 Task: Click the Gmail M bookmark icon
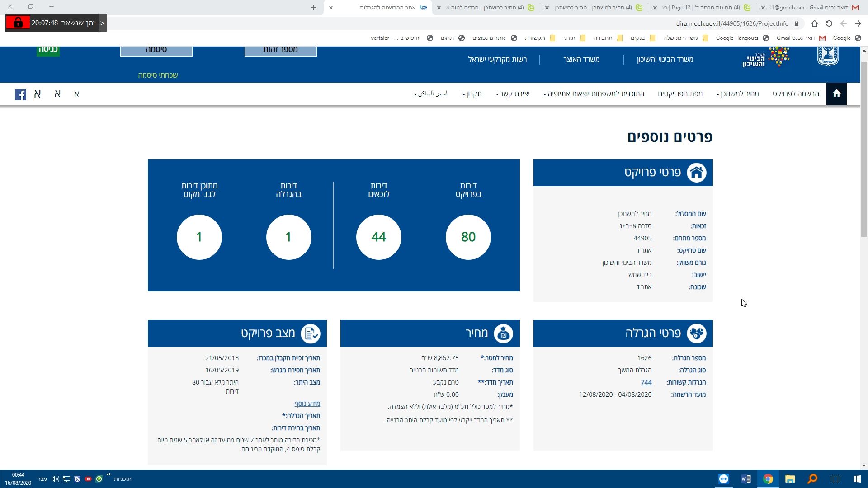[x=821, y=38]
